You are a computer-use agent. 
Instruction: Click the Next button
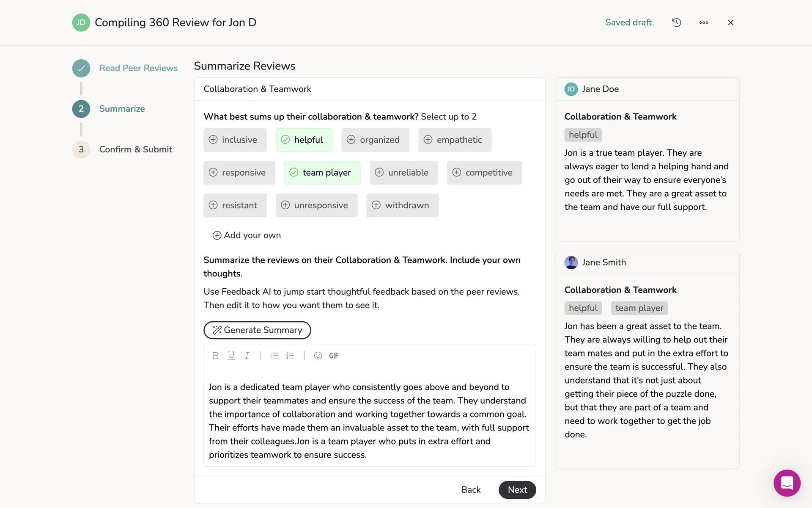coord(517,490)
